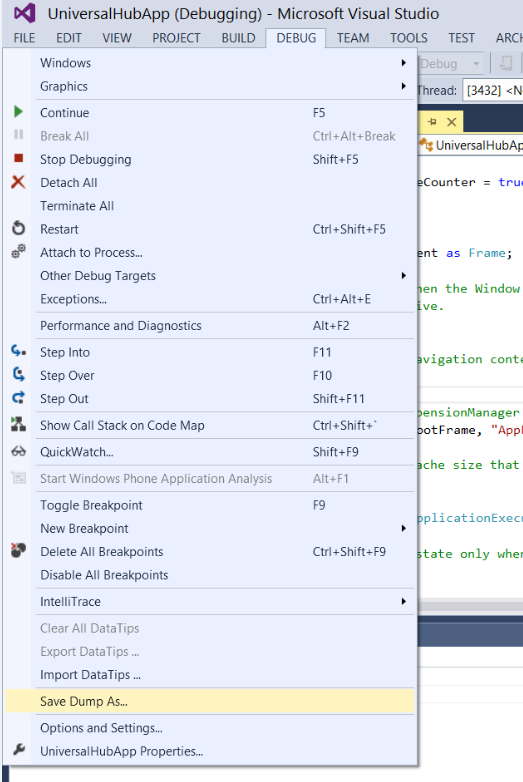523x782 pixels.
Task: Choose the Stop Debugging entry
Action: click(x=210, y=159)
